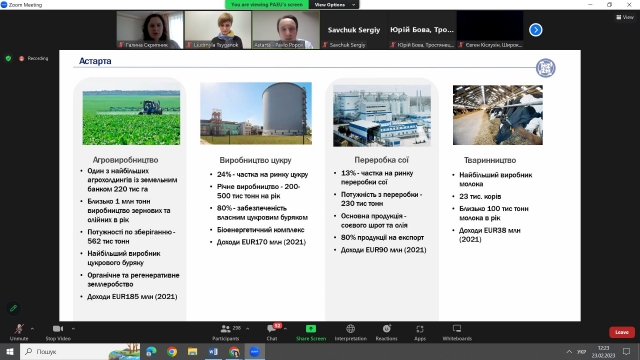Switch layout with the View button
Screen dimensions: 640x360
tap(625, 17)
